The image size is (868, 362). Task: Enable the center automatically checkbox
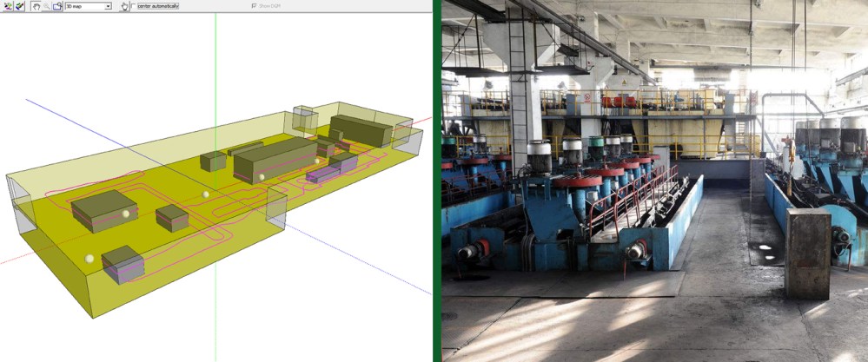pos(133,6)
